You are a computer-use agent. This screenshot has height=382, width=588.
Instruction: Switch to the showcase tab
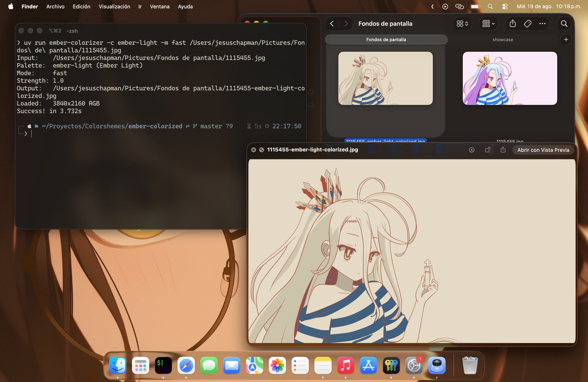(503, 40)
